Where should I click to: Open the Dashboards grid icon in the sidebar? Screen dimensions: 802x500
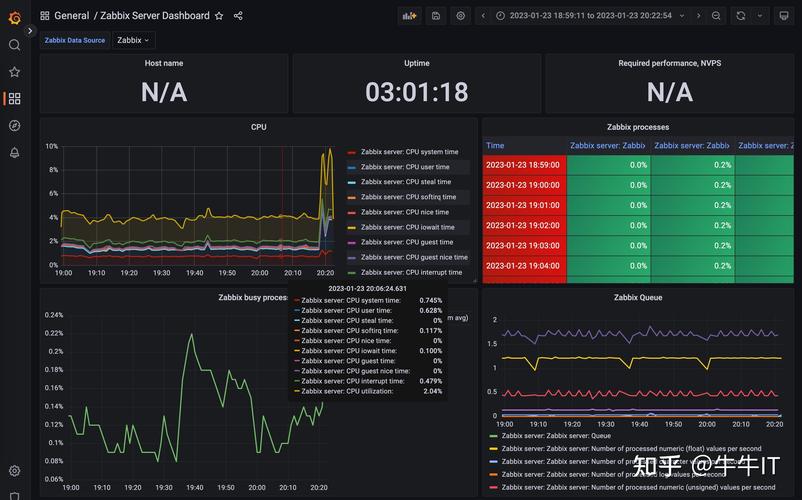(15, 99)
